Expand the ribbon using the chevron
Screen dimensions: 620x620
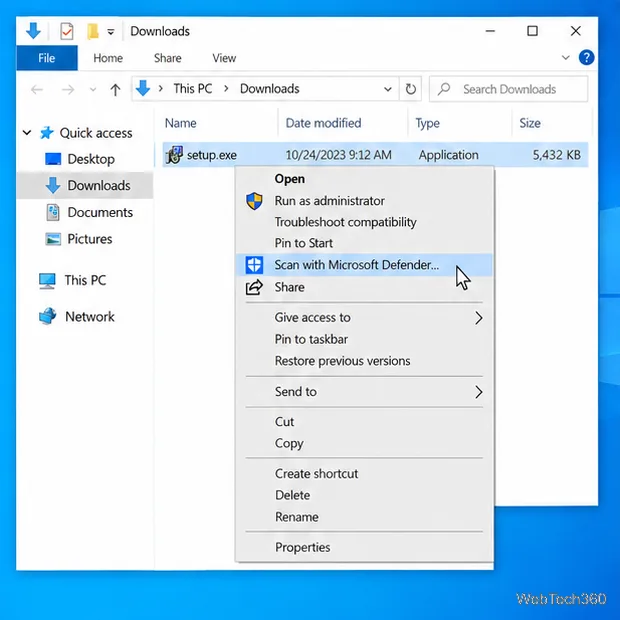click(x=565, y=58)
